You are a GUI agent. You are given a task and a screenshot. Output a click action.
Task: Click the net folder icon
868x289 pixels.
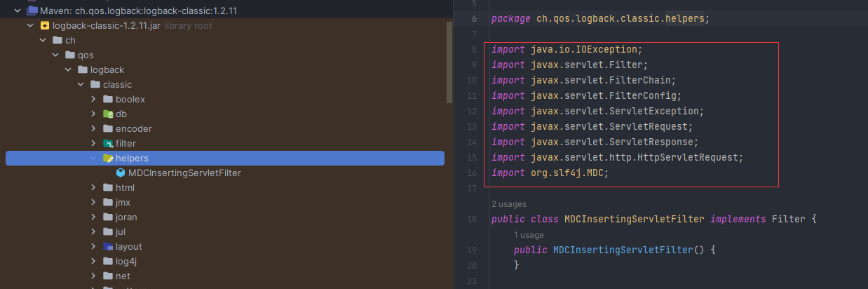pyautogui.click(x=108, y=276)
